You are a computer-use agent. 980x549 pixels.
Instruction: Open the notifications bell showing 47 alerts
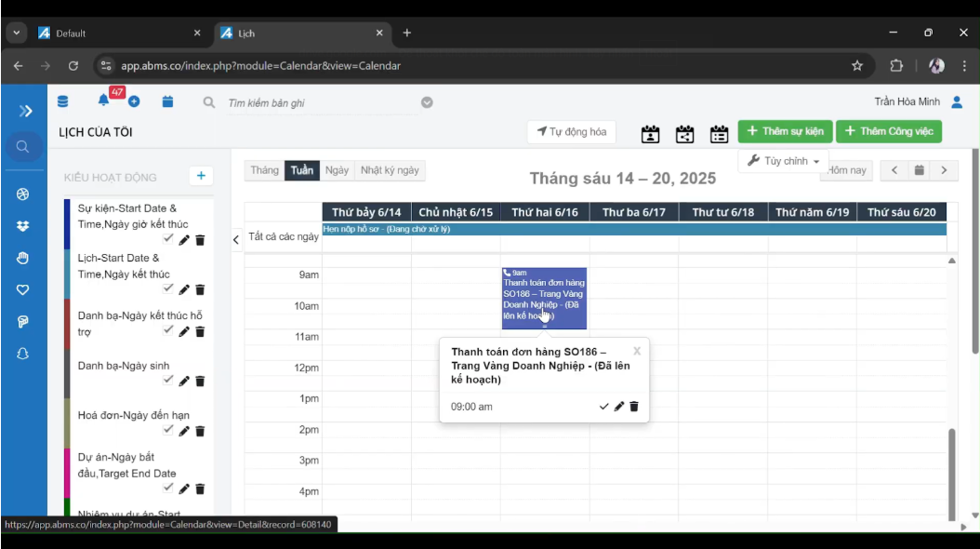click(104, 102)
